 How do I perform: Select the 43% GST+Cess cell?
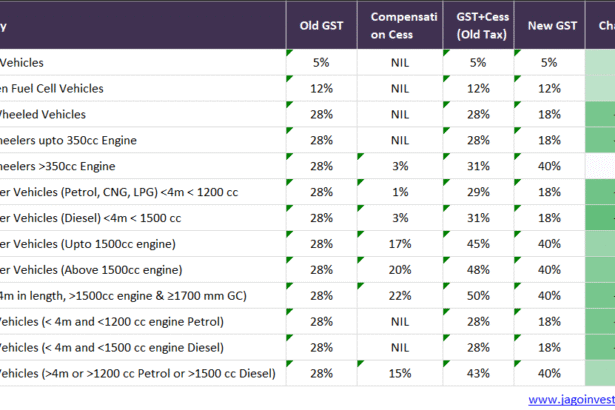[x=477, y=374]
